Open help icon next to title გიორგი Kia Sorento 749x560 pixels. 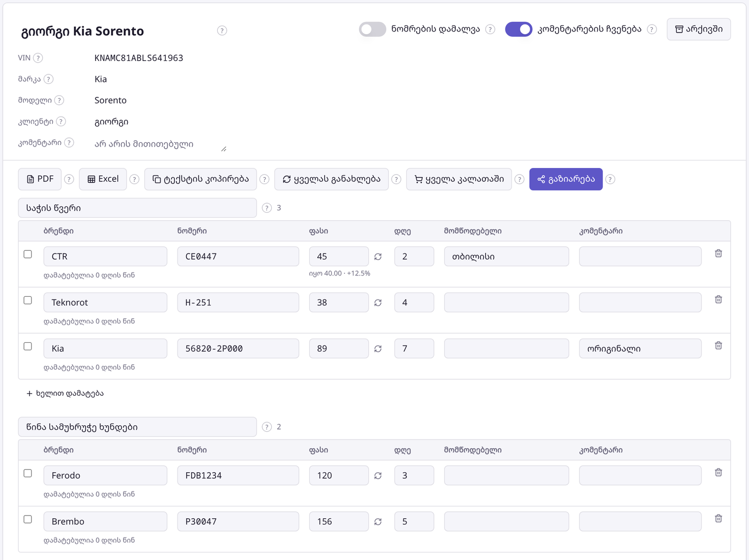(x=222, y=30)
